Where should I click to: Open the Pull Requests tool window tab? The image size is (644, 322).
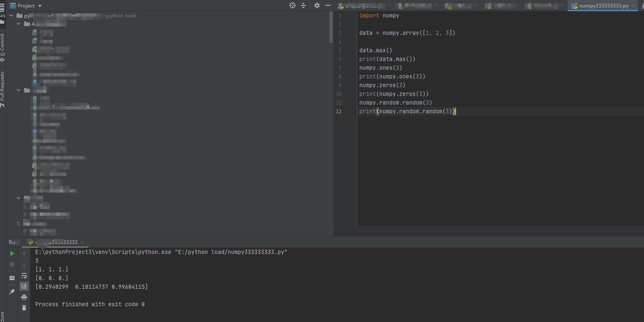click(2, 89)
